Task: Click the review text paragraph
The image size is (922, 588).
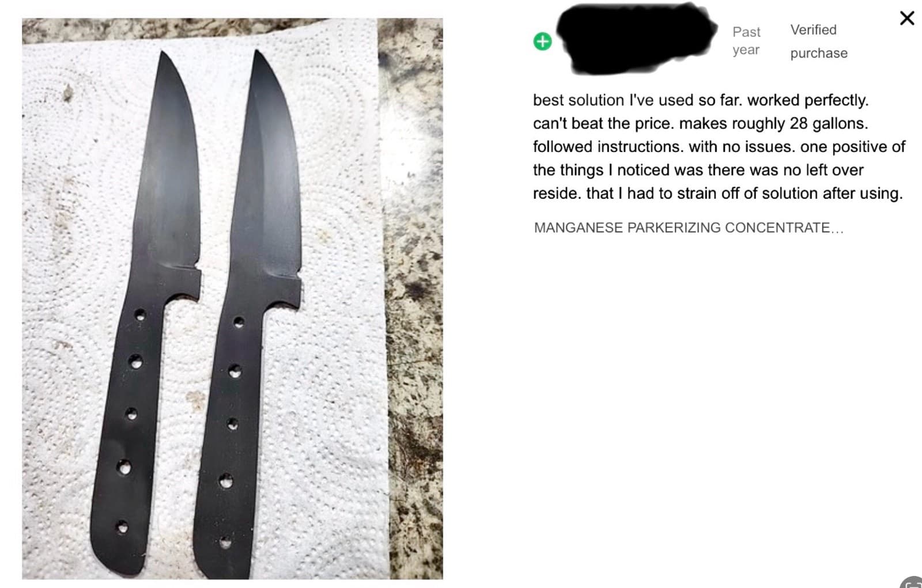Action: [x=719, y=147]
